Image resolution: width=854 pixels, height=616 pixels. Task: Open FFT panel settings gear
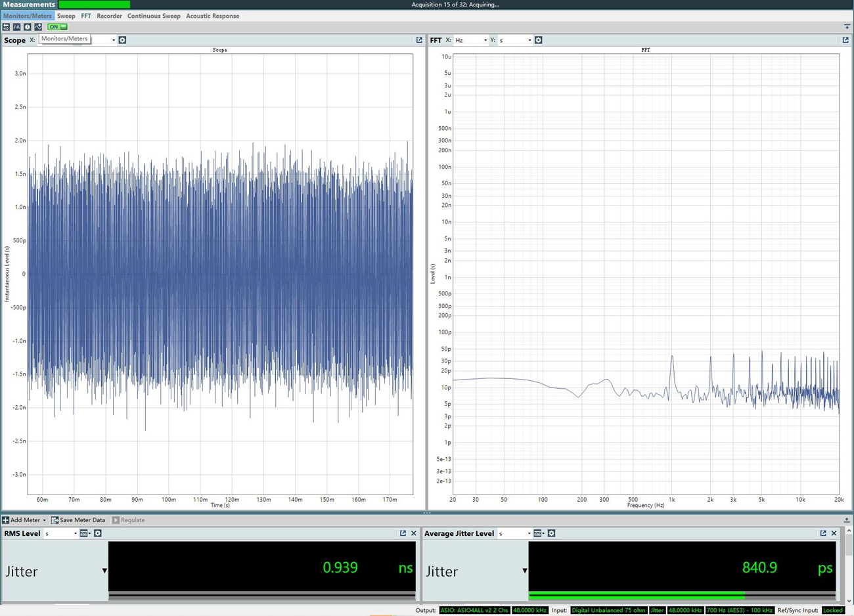pyautogui.click(x=538, y=40)
